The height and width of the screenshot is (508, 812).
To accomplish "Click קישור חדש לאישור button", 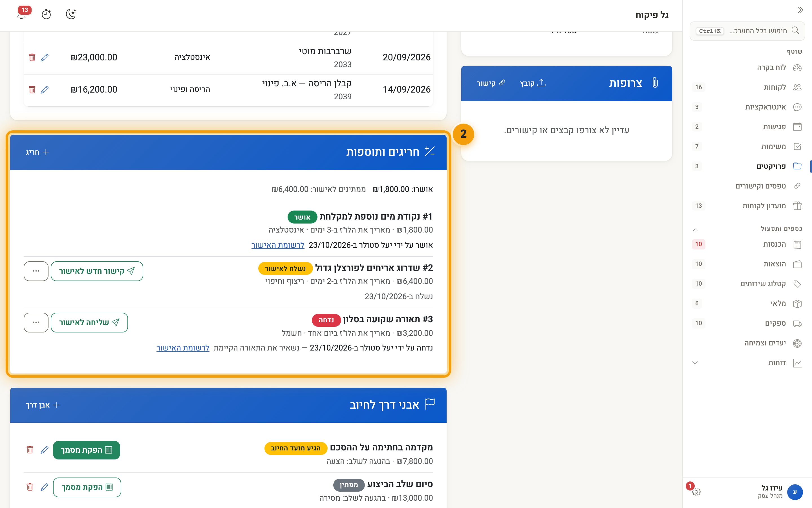I will pyautogui.click(x=97, y=271).
